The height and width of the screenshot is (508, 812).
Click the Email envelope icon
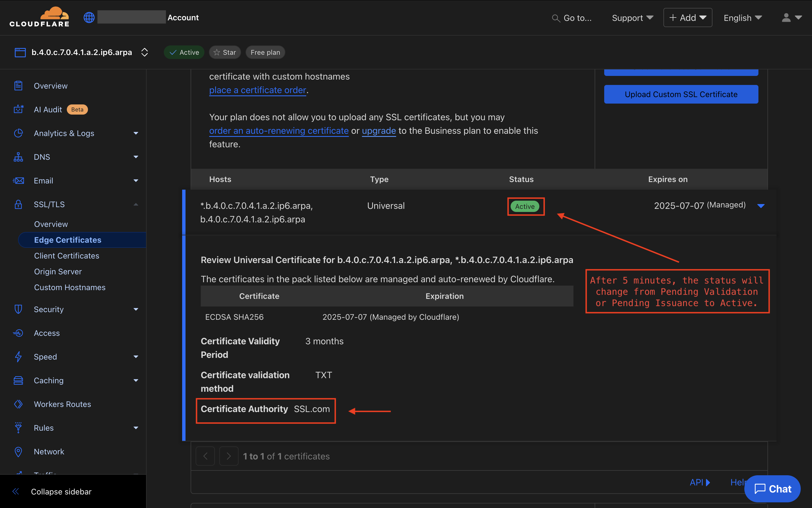(x=18, y=180)
